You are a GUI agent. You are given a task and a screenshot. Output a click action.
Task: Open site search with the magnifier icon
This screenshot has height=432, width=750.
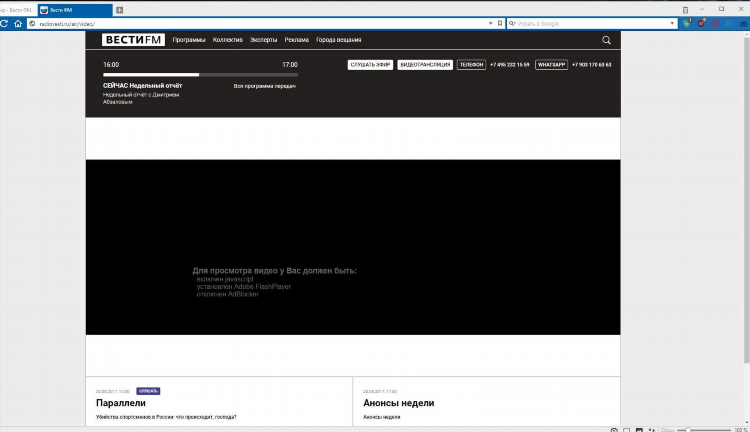click(606, 40)
